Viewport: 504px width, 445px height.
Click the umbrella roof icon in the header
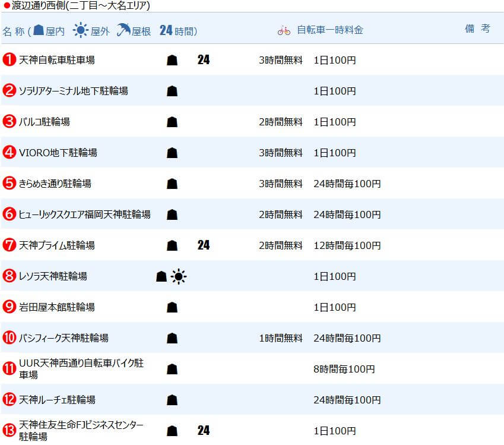pyautogui.click(x=123, y=30)
